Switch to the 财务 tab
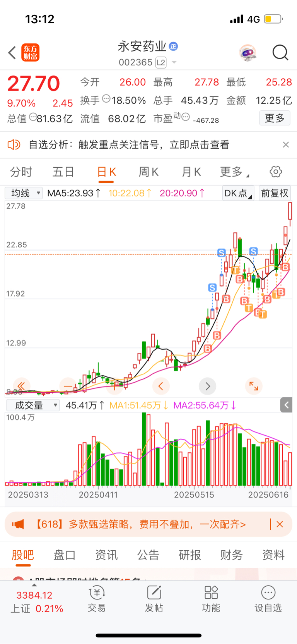 pyautogui.click(x=232, y=555)
